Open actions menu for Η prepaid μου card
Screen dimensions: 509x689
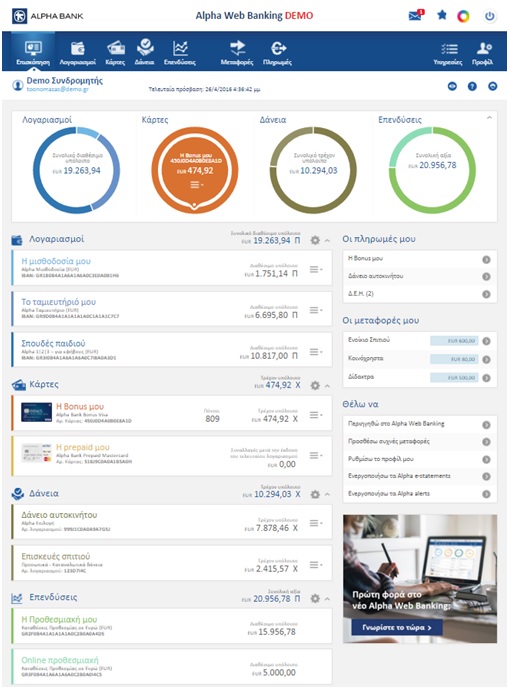[x=316, y=455]
